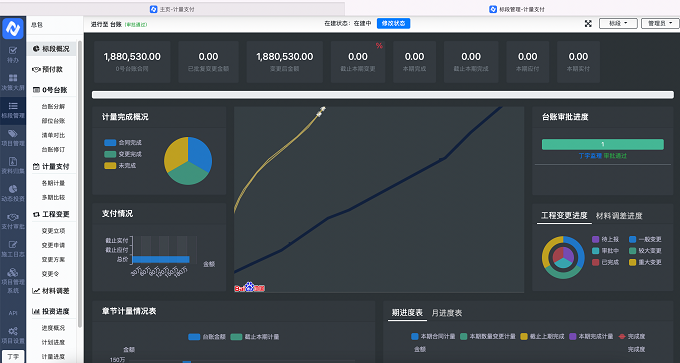Viewport: 680px width, 363px height.
Task: Open the 项目设置 gears icon
Action: click(13, 331)
